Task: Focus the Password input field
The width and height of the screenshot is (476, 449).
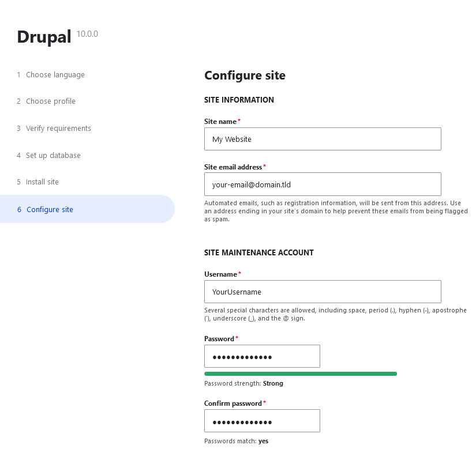Action: tap(261, 356)
